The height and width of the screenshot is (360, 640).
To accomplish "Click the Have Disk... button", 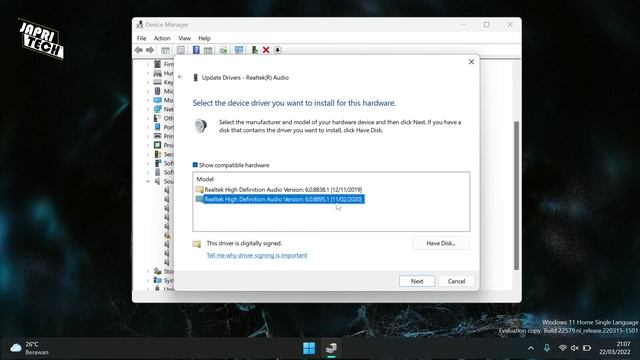I will pyautogui.click(x=441, y=243).
